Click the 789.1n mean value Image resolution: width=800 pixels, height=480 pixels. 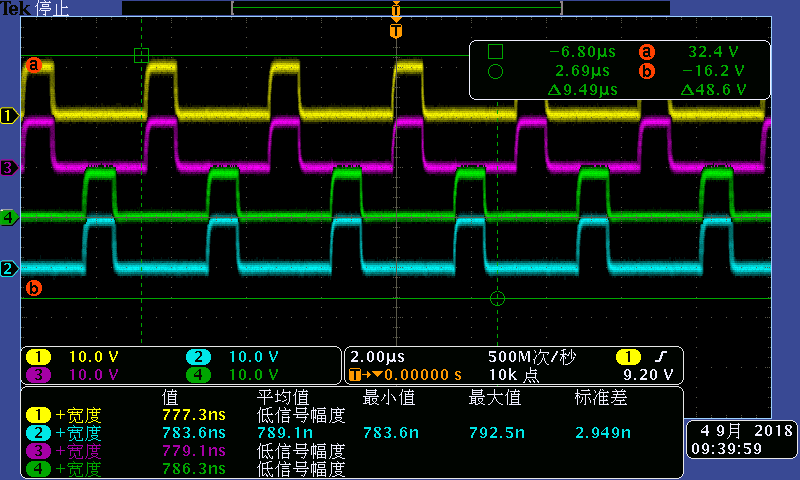285,433
